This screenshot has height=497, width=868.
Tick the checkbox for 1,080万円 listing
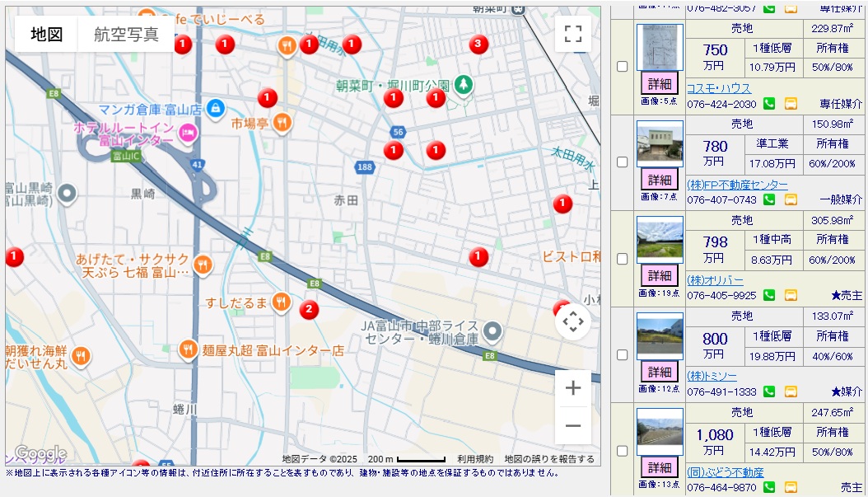pos(623,451)
